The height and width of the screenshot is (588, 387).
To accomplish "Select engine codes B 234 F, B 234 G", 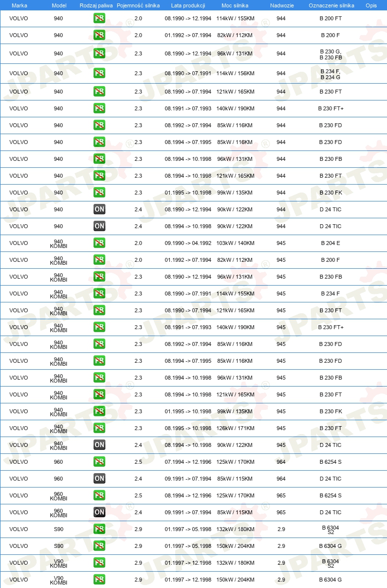I will 331,74.
